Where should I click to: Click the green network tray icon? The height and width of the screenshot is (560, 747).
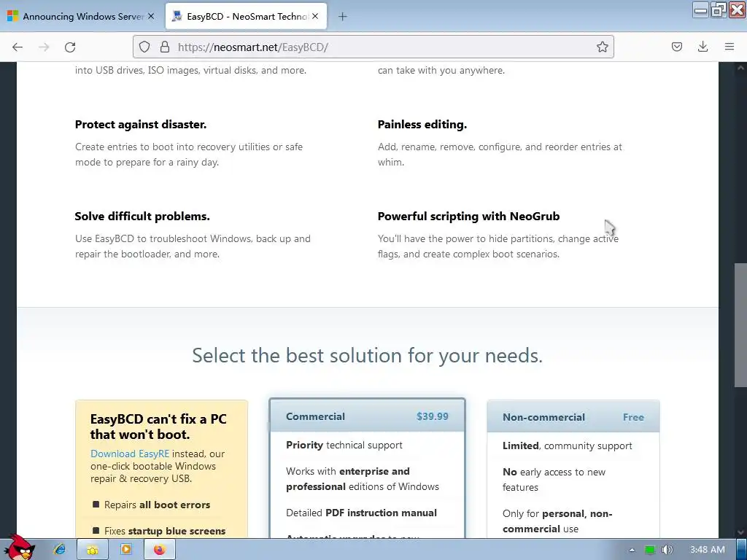point(650,550)
